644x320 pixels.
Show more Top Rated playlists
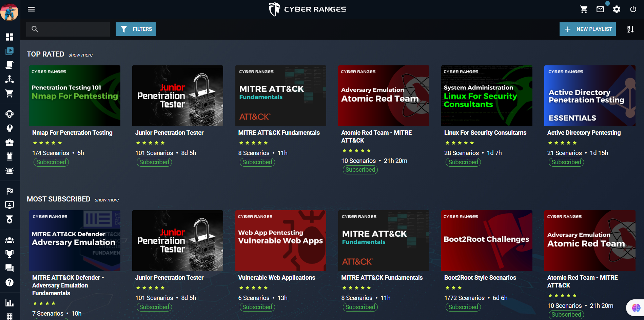click(80, 55)
